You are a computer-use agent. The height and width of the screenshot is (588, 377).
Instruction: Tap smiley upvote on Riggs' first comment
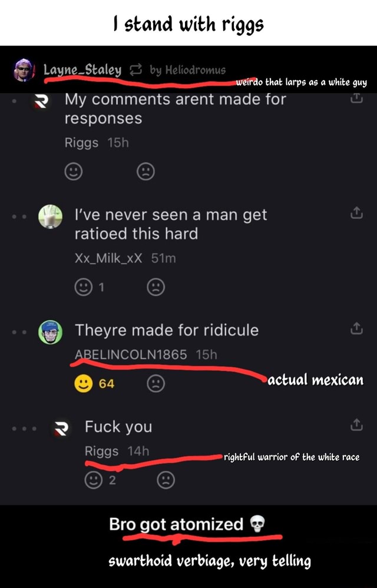pos(74,172)
